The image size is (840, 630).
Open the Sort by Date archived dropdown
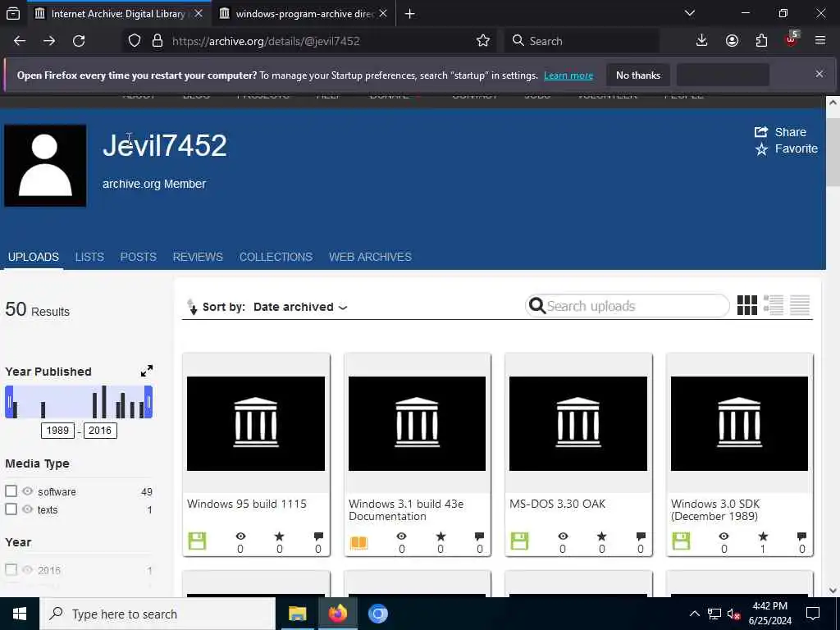coord(300,307)
